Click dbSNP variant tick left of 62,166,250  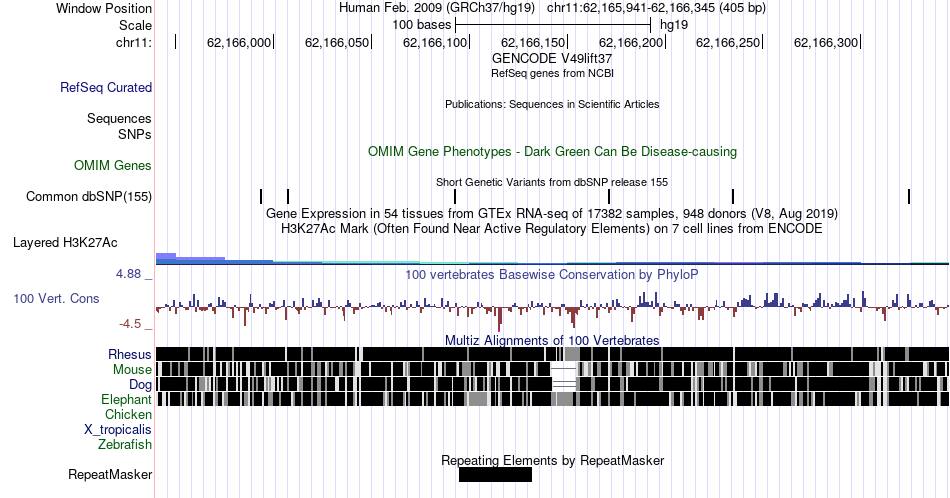733,196
